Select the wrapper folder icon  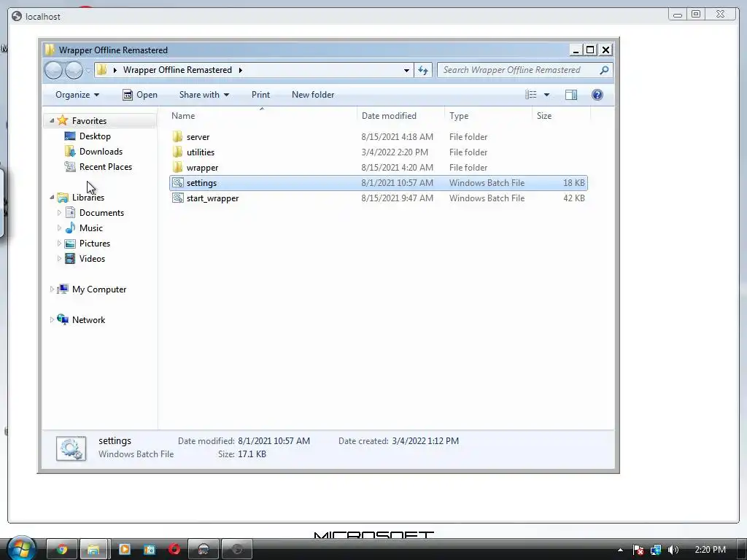[x=178, y=168]
